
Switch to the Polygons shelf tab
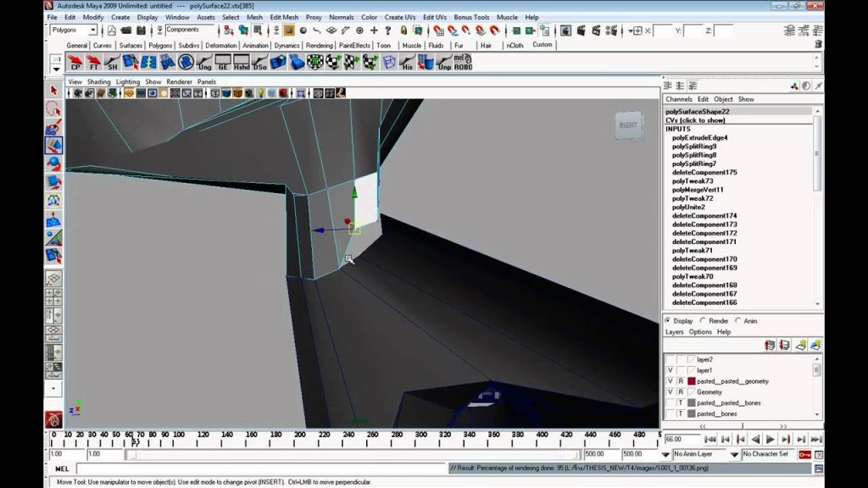point(160,46)
